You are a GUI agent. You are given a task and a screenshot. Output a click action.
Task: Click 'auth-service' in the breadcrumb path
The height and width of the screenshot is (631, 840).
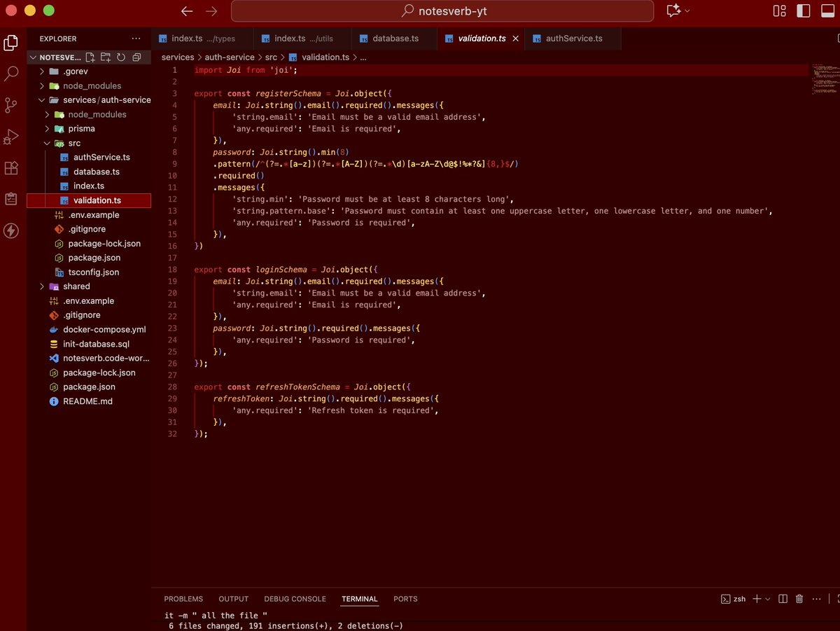(x=230, y=57)
